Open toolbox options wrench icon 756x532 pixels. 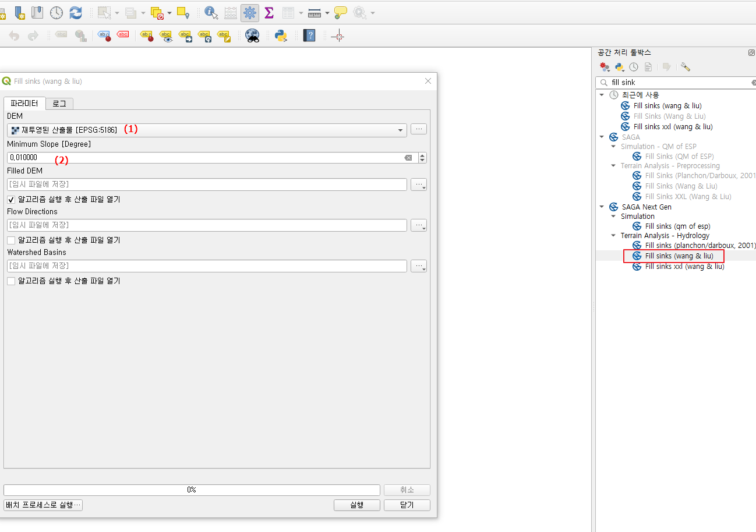pos(686,67)
